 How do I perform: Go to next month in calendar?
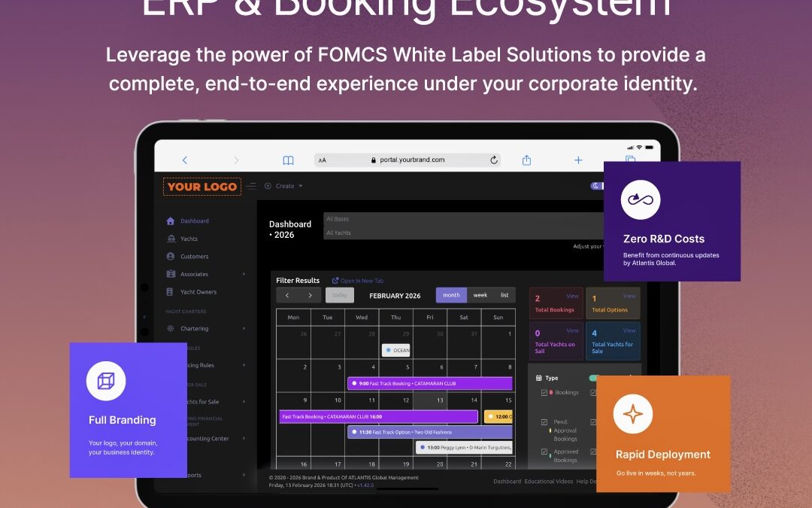coord(311,296)
